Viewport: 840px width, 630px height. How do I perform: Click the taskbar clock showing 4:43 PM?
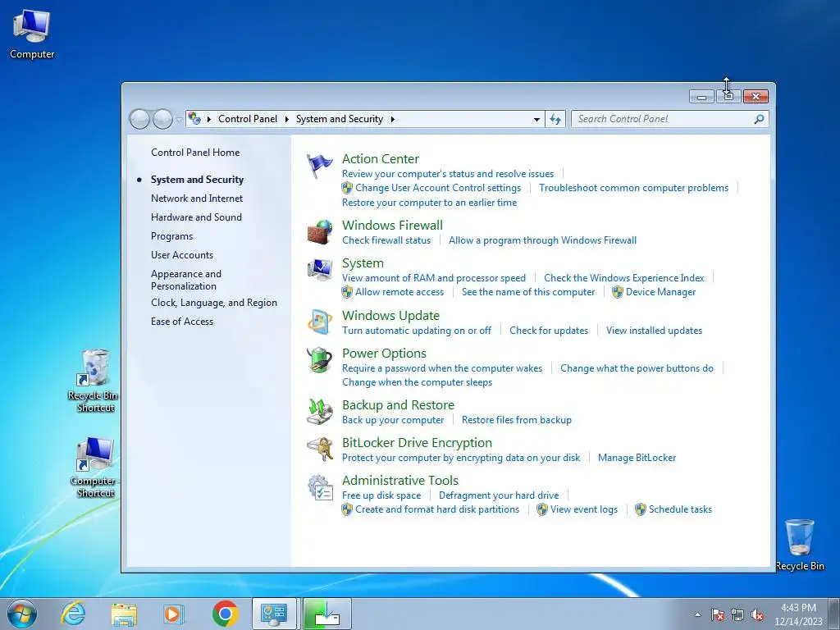pyautogui.click(x=798, y=614)
